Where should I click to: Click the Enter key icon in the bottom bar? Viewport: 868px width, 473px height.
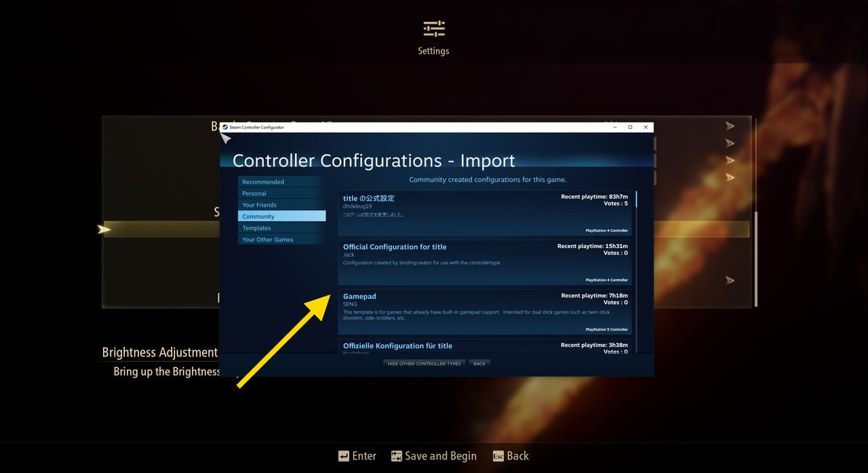point(343,456)
